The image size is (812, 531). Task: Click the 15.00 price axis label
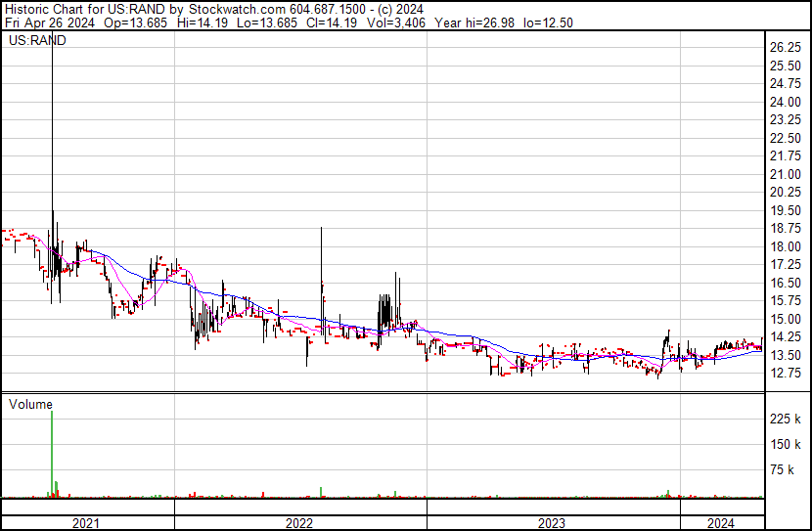click(x=786, y=319)
